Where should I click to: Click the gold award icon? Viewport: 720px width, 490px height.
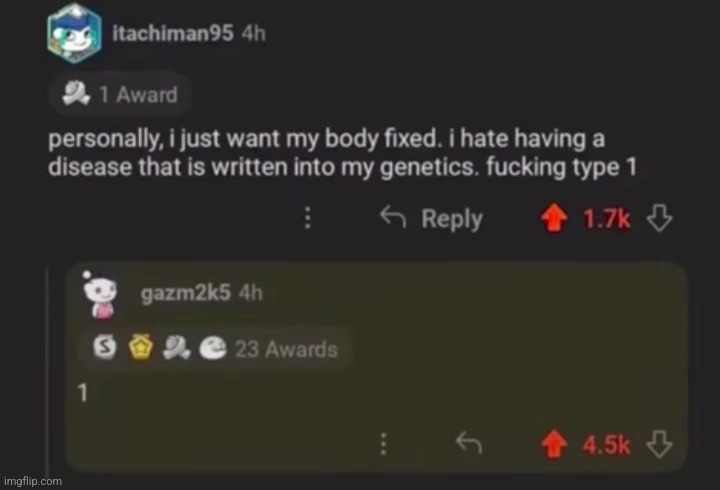(137, 348)
